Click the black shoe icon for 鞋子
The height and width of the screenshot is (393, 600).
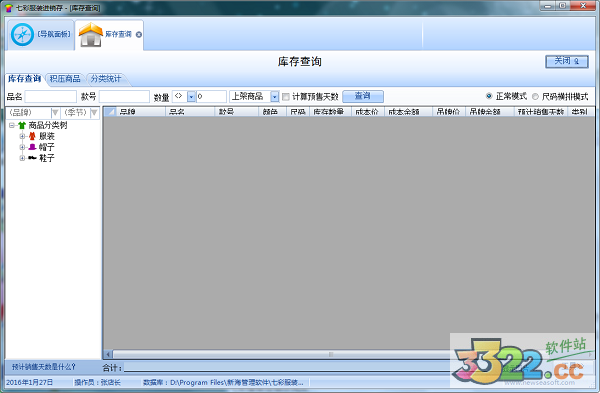tap(33, 158)
